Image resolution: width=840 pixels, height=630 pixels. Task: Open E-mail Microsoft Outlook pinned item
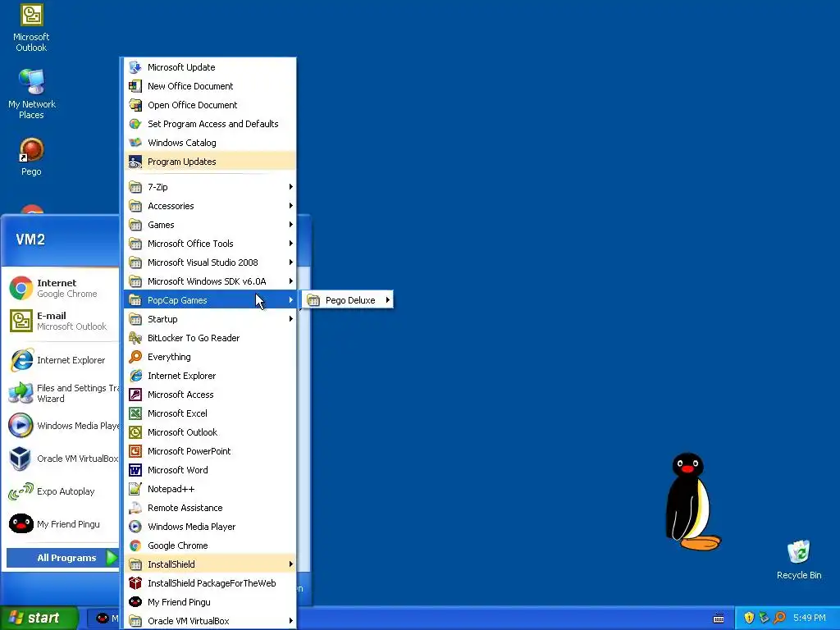(62, 321)
